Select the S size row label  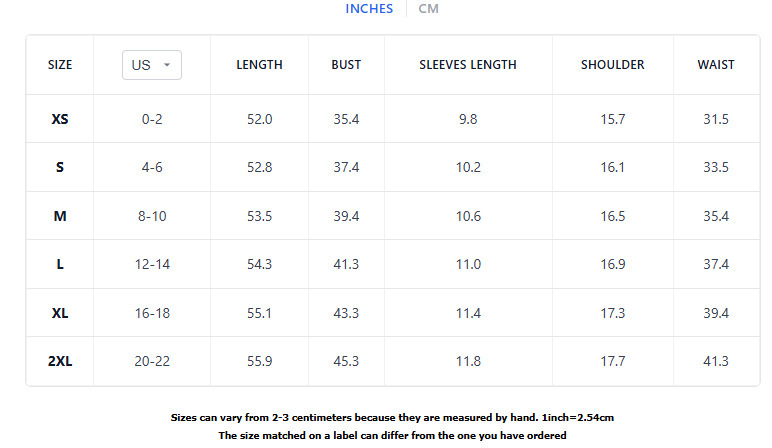(x=60, y=168)
